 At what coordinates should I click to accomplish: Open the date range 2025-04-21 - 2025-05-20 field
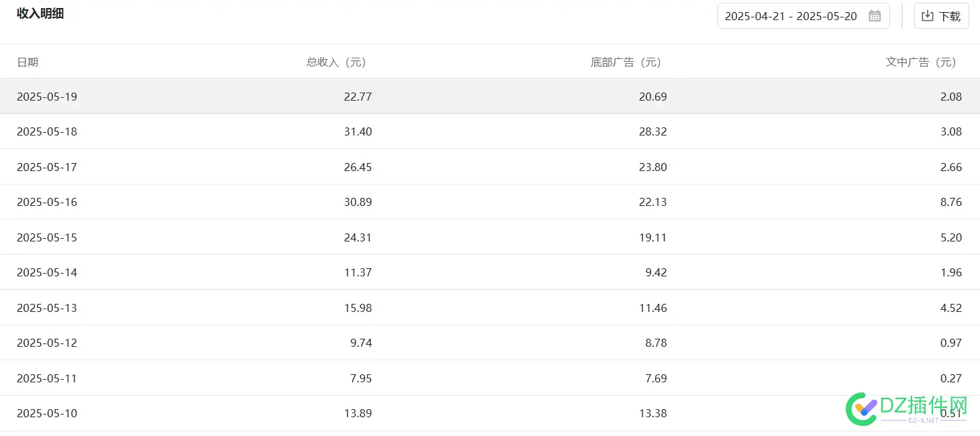(803, 16)
